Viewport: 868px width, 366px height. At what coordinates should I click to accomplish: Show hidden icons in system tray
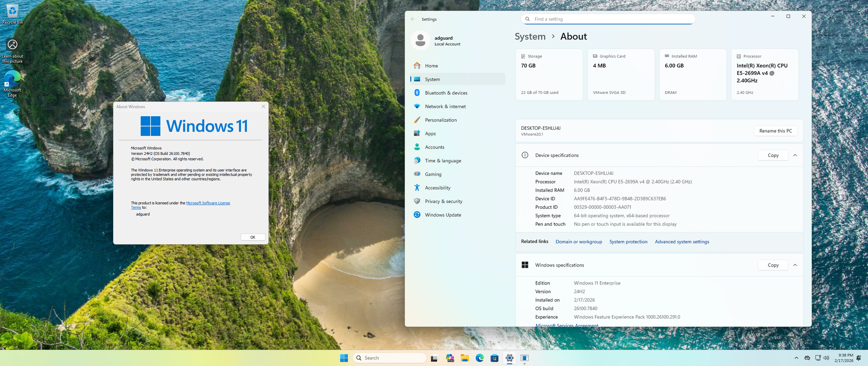(x=796, y=358)
